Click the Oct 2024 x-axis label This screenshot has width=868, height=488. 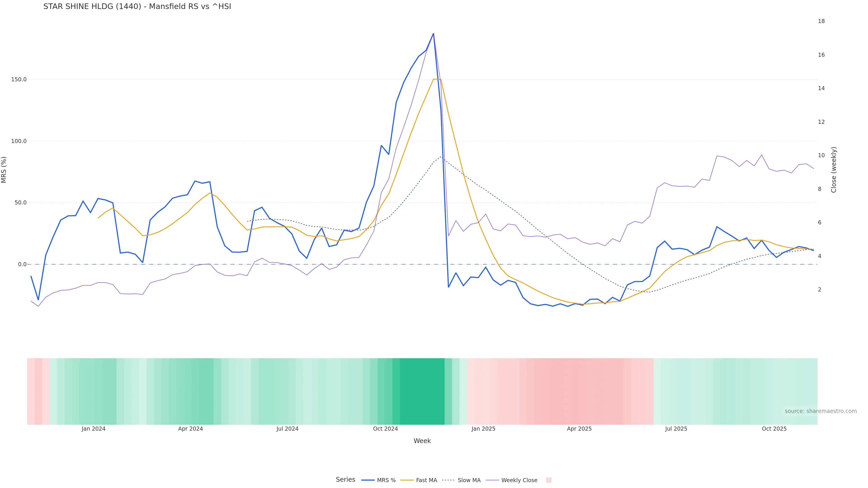(x=385, y=429)
